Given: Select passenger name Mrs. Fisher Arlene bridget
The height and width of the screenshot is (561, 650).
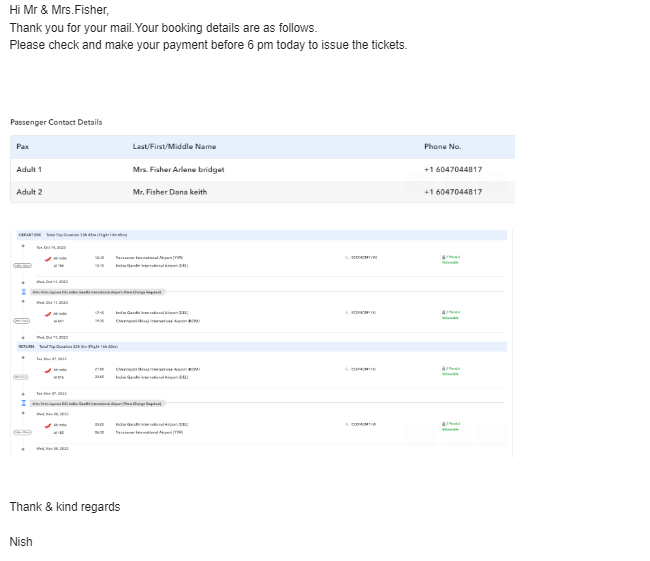Looking at the screenshot, I should tap(178, 170).
